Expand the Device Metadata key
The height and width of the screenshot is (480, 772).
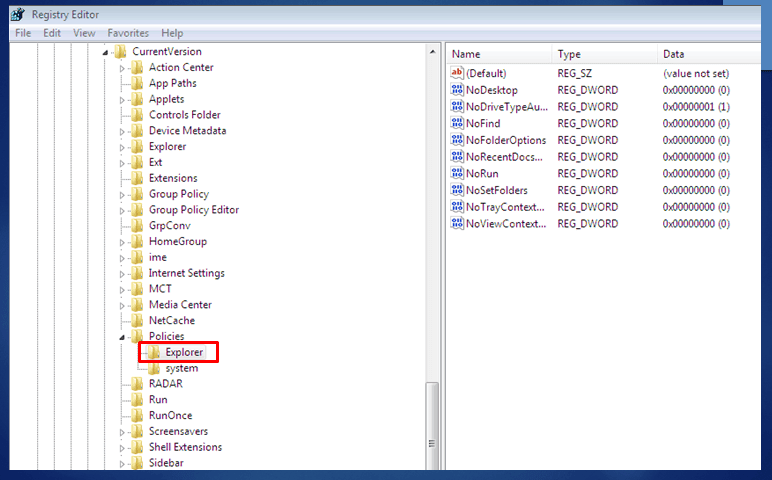coord(122,131)
